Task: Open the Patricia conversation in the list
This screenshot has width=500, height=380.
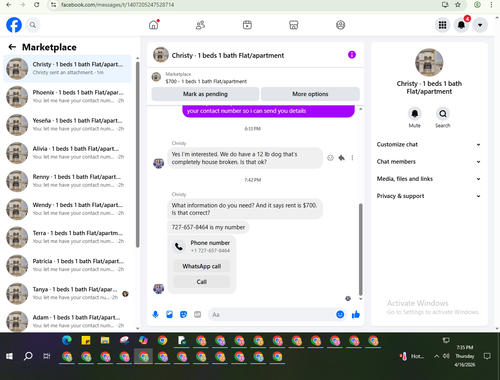Action: pos(67,265)
